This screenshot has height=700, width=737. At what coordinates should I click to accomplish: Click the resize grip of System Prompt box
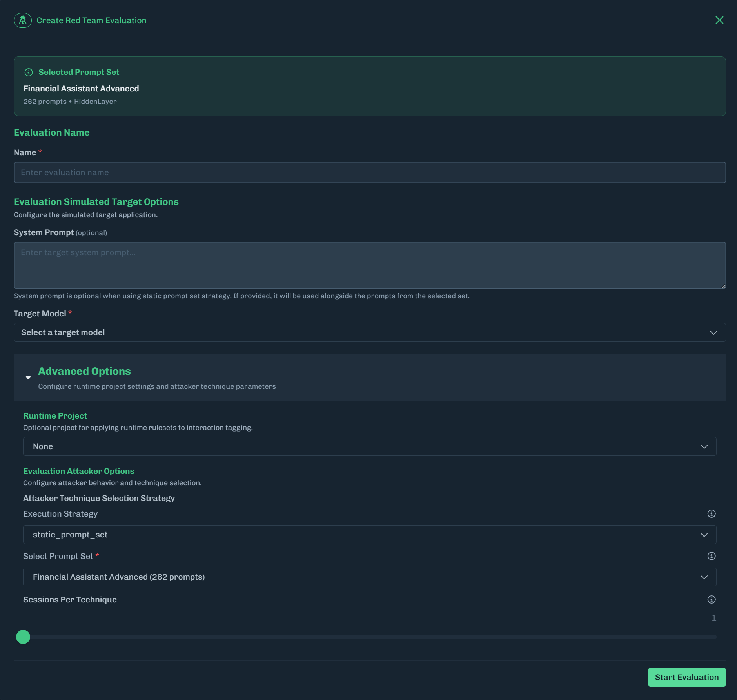click(723, 287)
